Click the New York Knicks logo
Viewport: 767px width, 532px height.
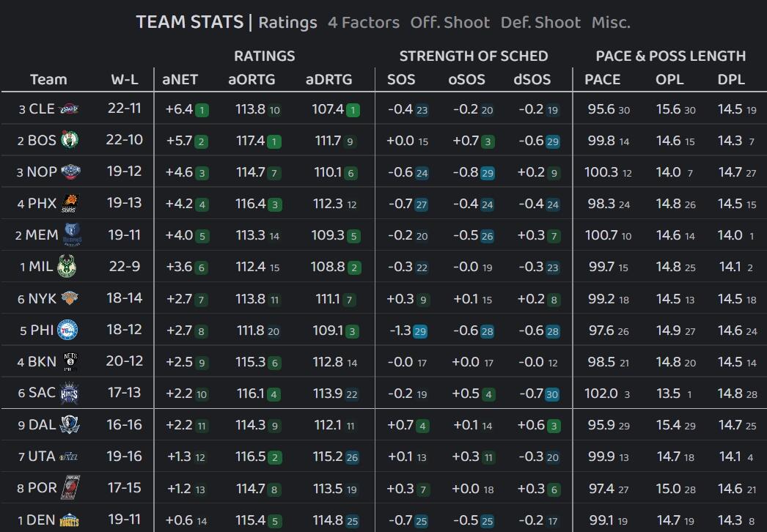coord(70,298)
